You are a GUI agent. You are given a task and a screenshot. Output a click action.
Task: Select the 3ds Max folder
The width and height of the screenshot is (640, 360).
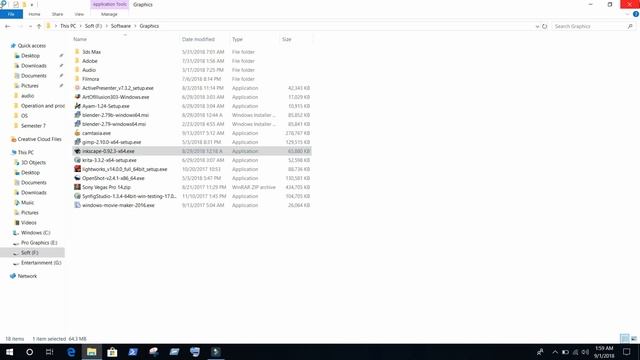[91, 52]
